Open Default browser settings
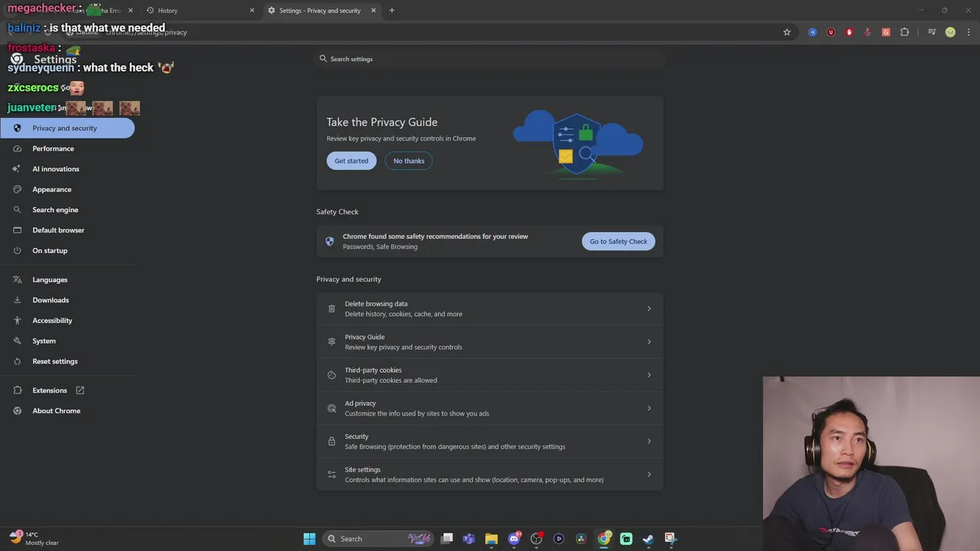 [58, 230]
